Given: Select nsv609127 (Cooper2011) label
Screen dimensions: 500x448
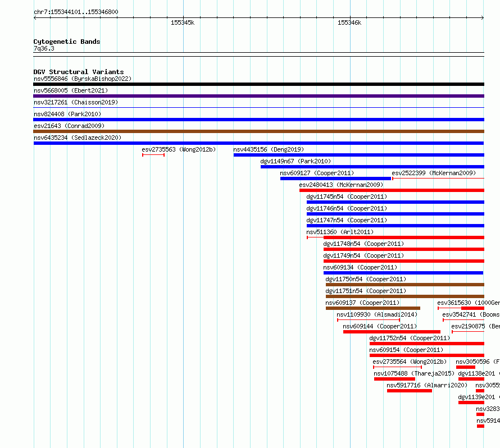Looking at the screenshot, I should tap(317, 173).
